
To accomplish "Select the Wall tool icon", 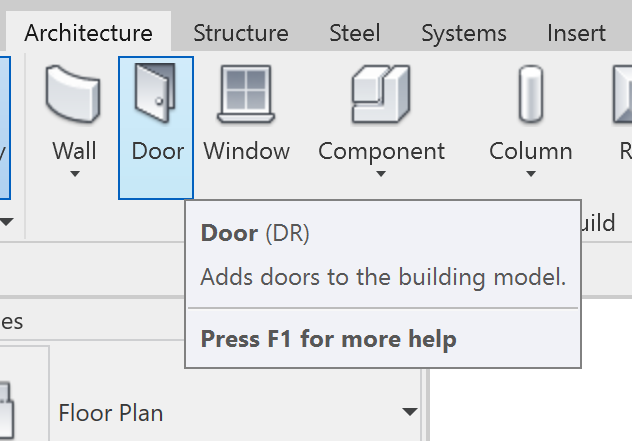I will pyautogui.click(x=74, y=95).
